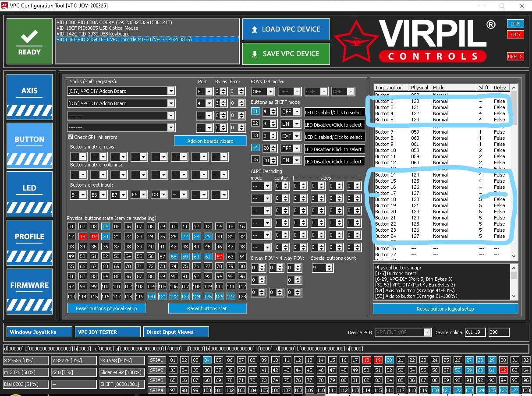Select the COBRA device row
Viewport: 532px width, 396px height.
click(x=147, y=22)
